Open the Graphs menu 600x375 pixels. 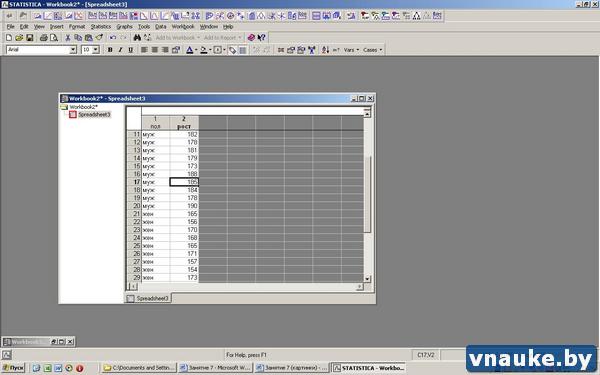pos(124,27)
